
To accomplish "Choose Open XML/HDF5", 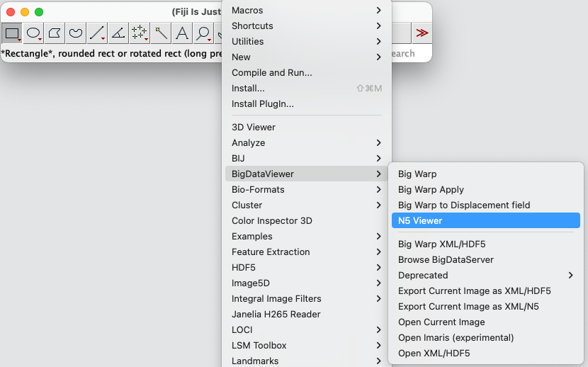I will coord(485,353).
